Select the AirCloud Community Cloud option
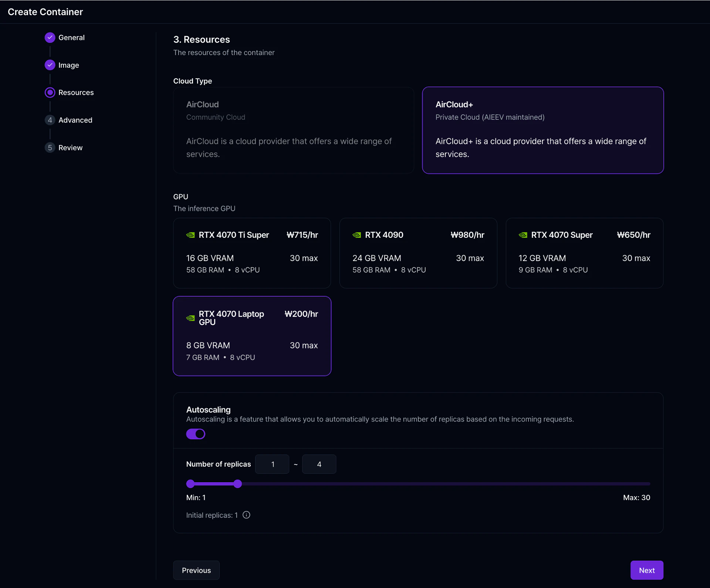The width and height of the screenshot is (710, 588). [x=293, y=130]
